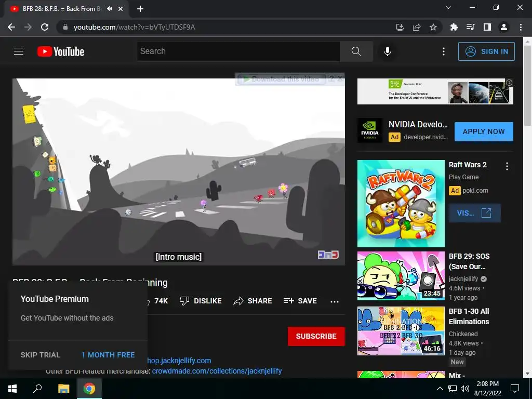Viewport: 532px width, 399px height.
Task: Click Chrome icon on taskbar
Action: click(89, 389)
